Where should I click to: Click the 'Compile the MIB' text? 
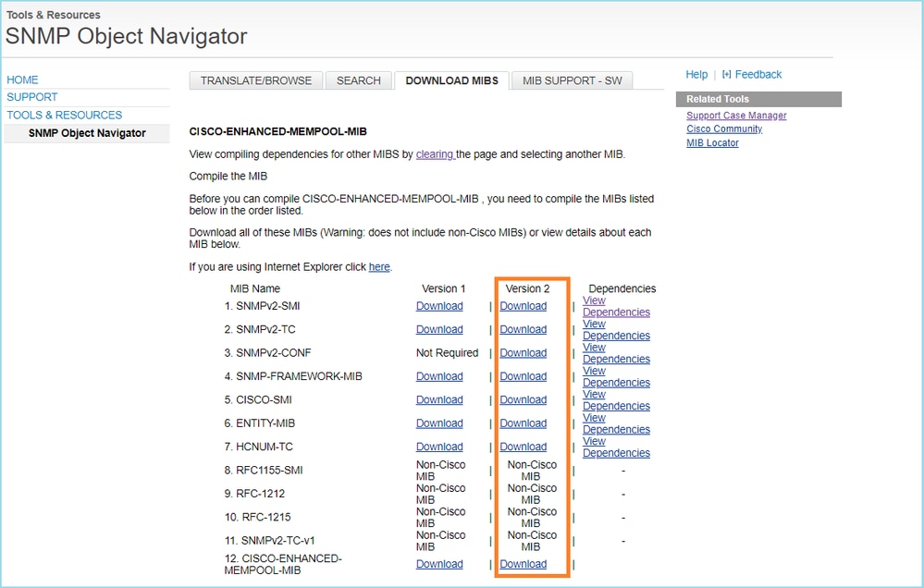[x=228, y=177]
